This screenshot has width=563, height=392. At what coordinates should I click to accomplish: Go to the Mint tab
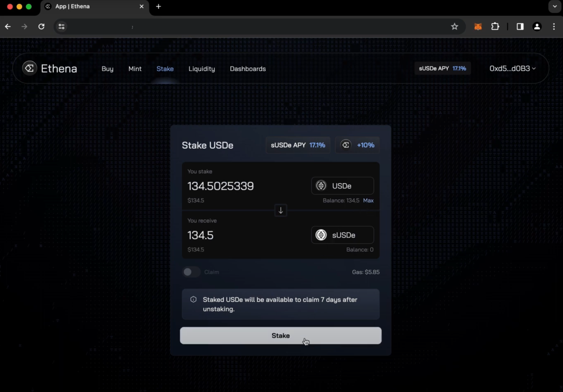coord(135,69)
